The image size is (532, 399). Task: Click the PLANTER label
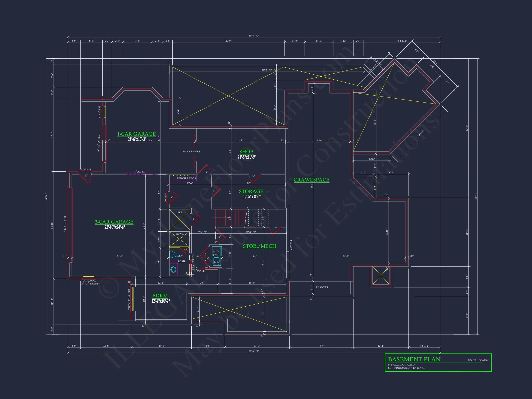pyautogui.click(x=322, y=287)
